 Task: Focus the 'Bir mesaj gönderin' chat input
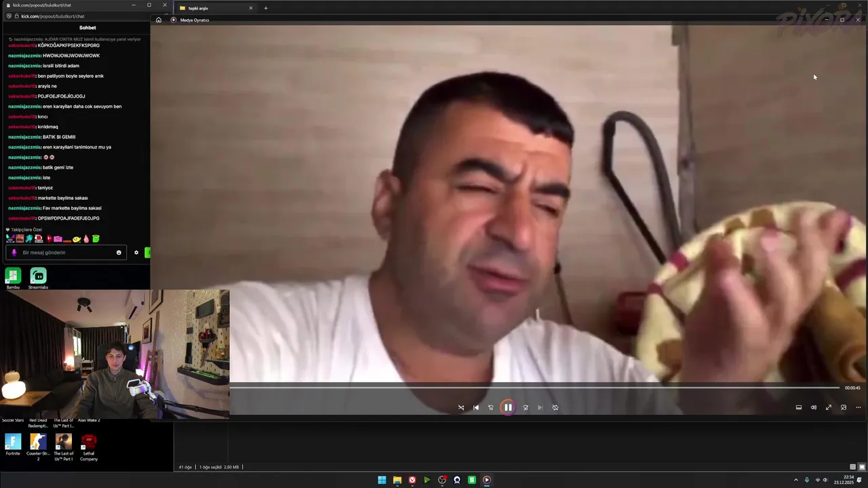tap(66, 252)
